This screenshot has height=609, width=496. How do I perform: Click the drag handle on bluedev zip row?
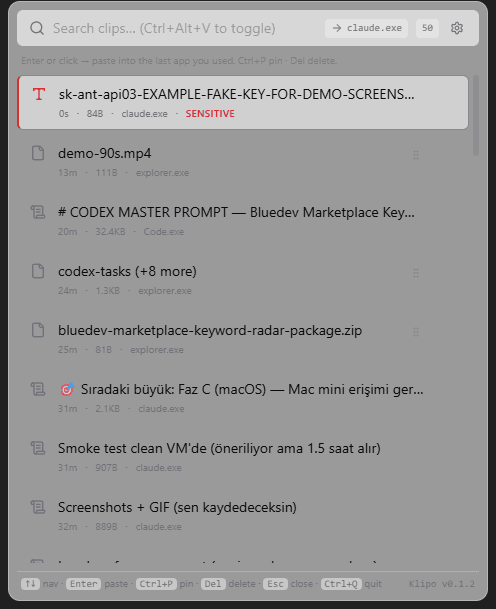tap(416, 332)
